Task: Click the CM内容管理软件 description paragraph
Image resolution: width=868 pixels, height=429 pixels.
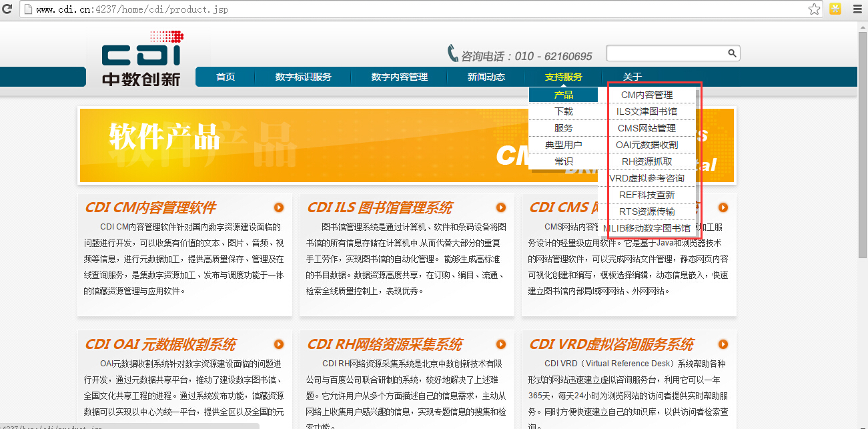Action: (184, 259)
